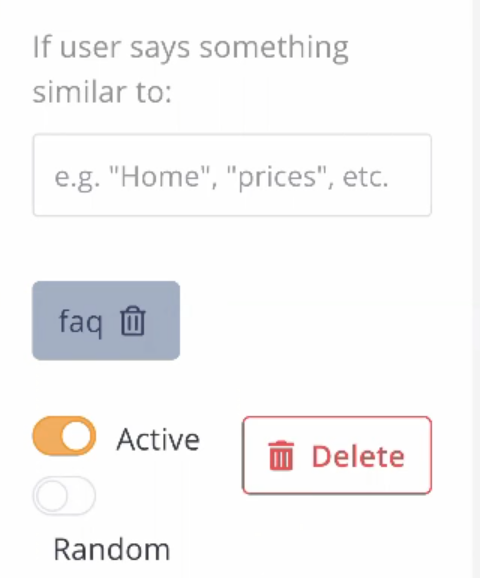This screenshot has width=480, height=578.
Task: Click the grey knob of Random switch
Action: [x=52, y=495]
